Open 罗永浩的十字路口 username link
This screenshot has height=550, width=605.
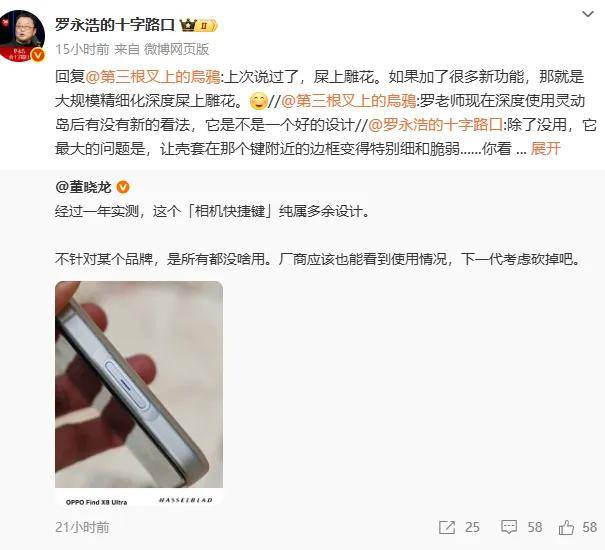pos(115,25)
